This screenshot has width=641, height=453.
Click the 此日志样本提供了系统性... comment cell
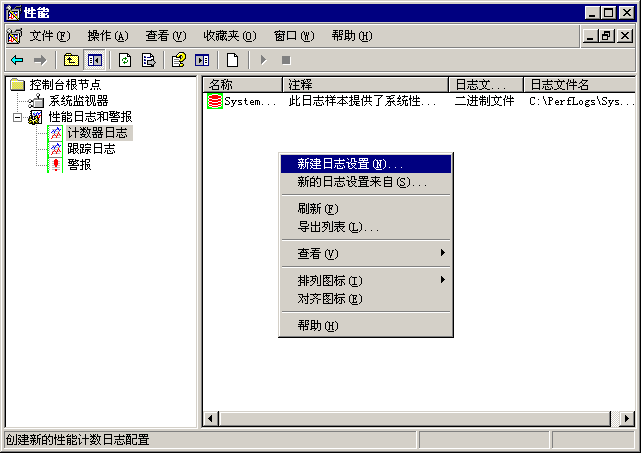[x=362, y=101]
